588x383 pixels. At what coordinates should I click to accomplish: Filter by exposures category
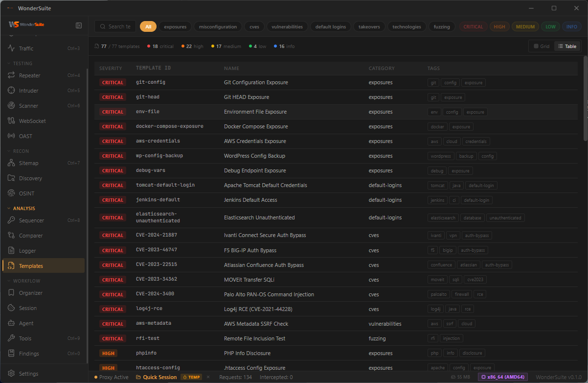tap(175, 27)
